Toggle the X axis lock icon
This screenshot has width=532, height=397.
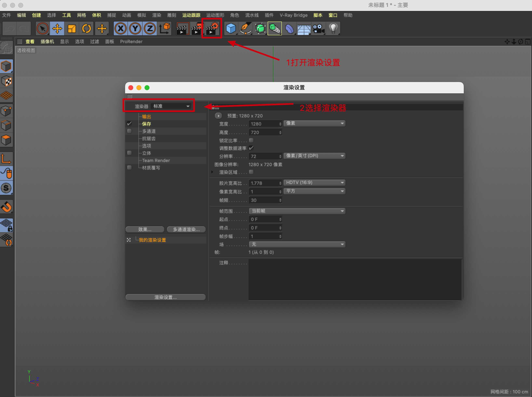click(x=120, y=29)
